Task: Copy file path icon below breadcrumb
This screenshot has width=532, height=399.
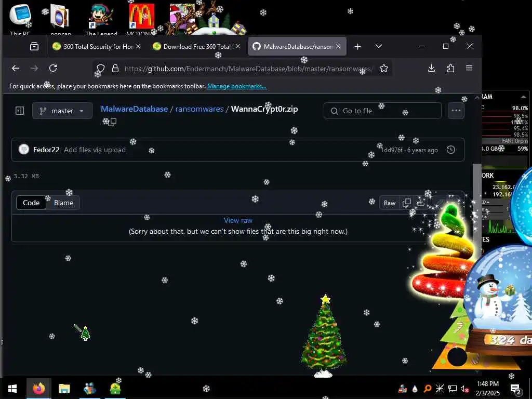Action: (112, 122)
